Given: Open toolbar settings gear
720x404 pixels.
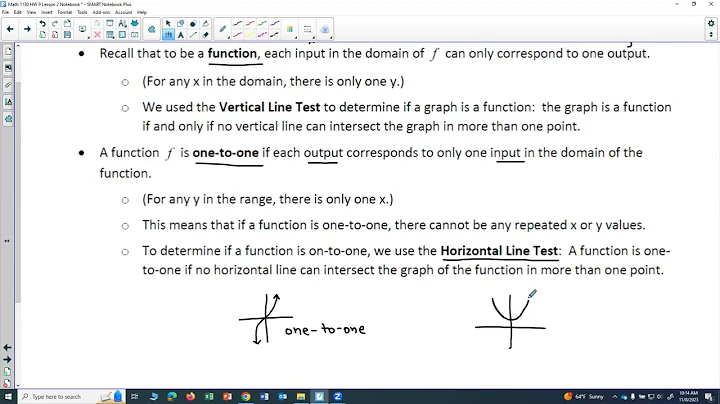Looking at the screenshot, I should click(711, 23).
